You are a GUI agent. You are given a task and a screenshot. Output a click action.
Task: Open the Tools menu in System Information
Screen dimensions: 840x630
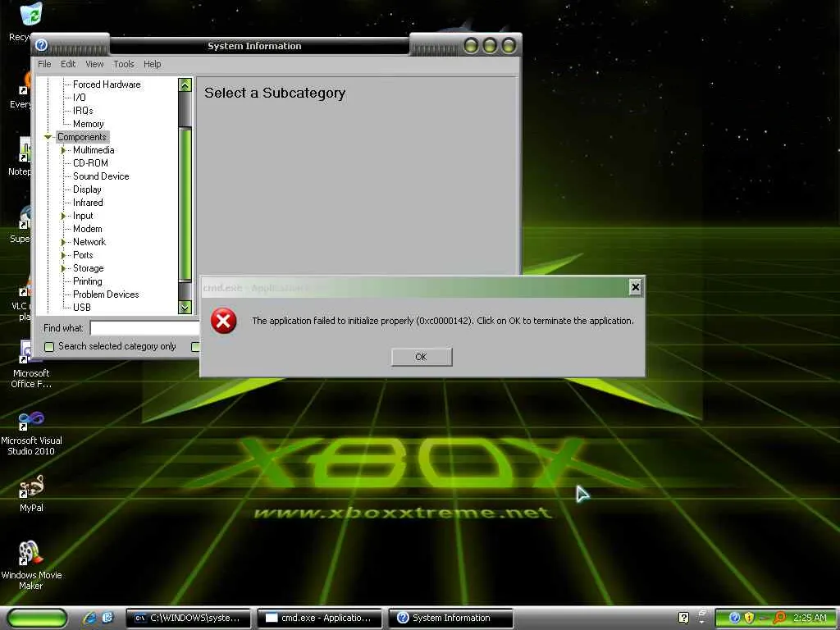coord(124,64)
